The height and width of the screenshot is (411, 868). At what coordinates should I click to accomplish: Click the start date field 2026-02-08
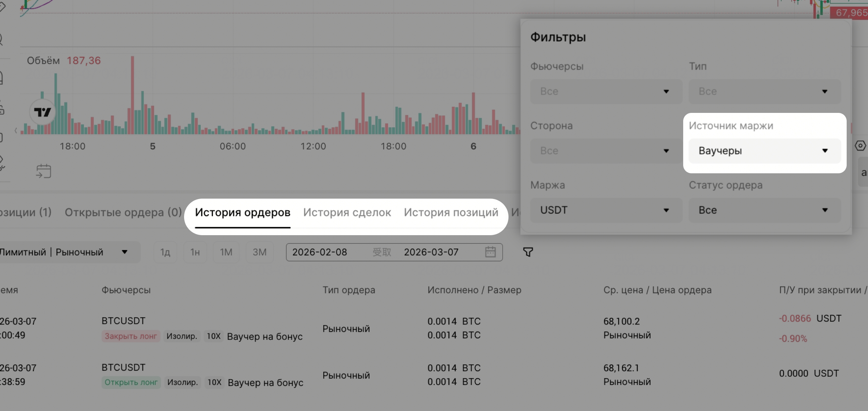pyautogui.click(x=320, y=252)
